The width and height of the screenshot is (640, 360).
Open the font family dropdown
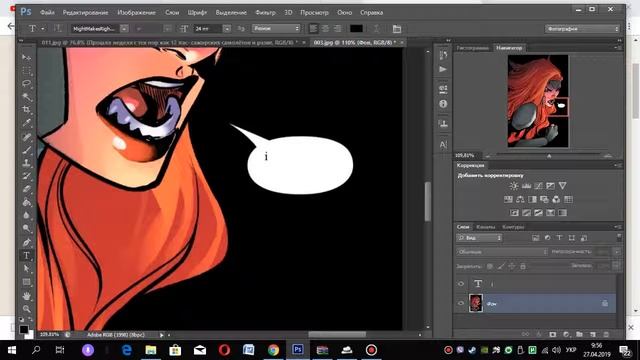(124, 29)
